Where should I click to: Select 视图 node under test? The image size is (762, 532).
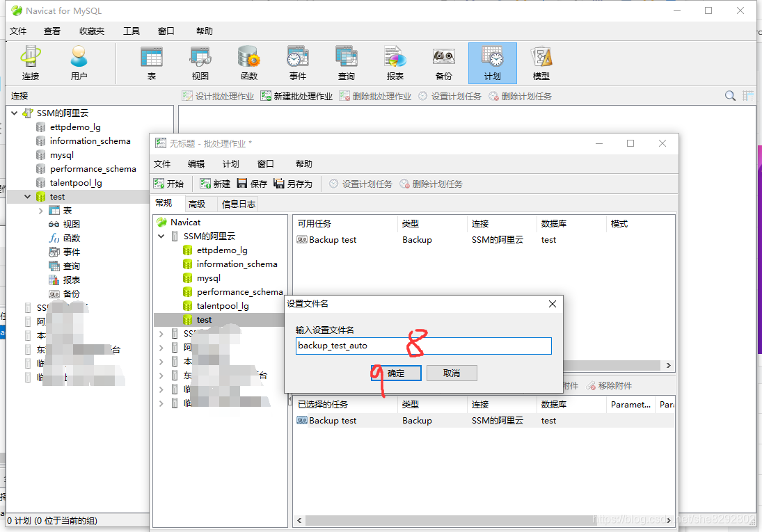(x=72, y=225)
